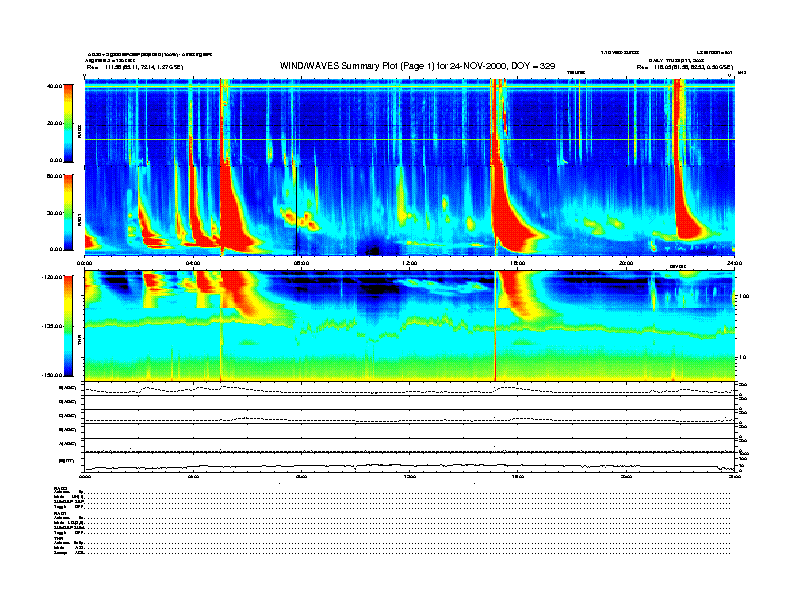Click the red RAD1 burst near 22:00
The image size is (792, 612).
point(686,217)
